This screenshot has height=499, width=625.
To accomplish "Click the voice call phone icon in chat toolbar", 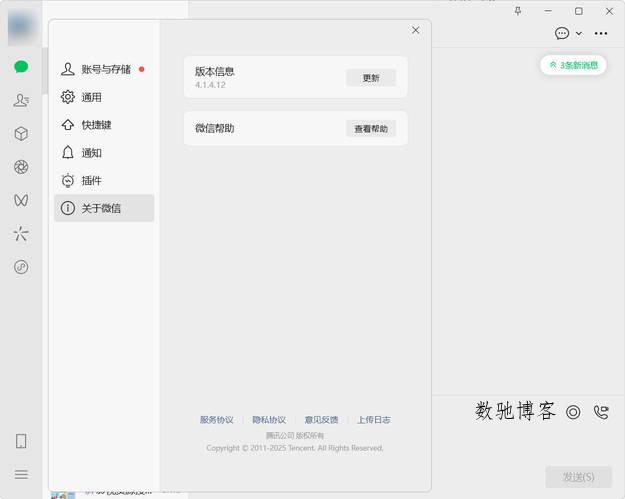I will tap(601, 412).
